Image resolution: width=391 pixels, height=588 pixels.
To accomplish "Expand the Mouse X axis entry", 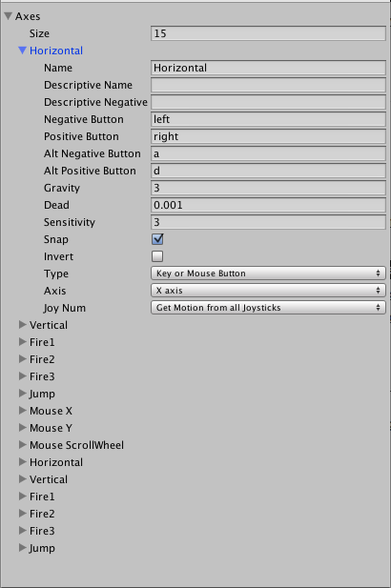I will tap(23, 411).
